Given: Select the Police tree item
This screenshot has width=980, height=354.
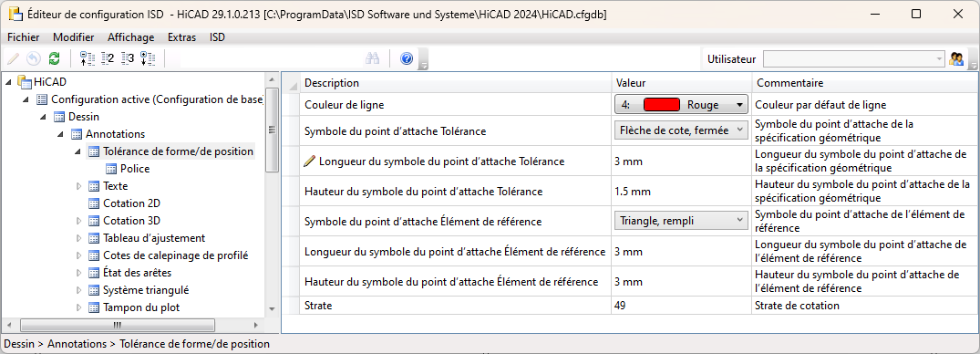Looking at the screenshot, I should [135, 169].
